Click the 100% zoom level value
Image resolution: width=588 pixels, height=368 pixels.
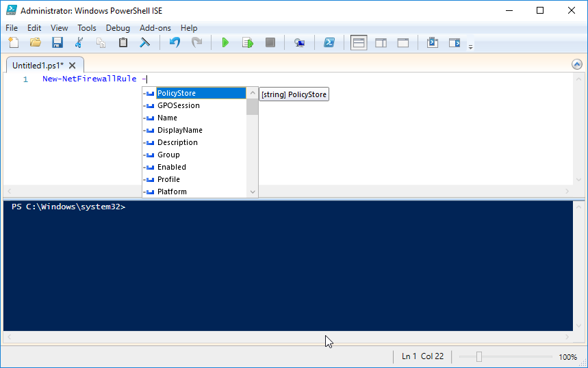[567, 357]
